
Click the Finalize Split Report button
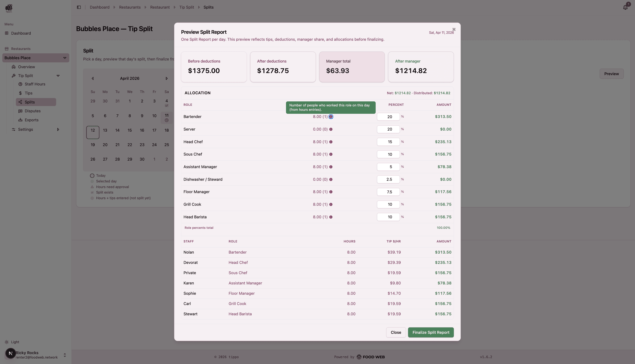[431, 333]
